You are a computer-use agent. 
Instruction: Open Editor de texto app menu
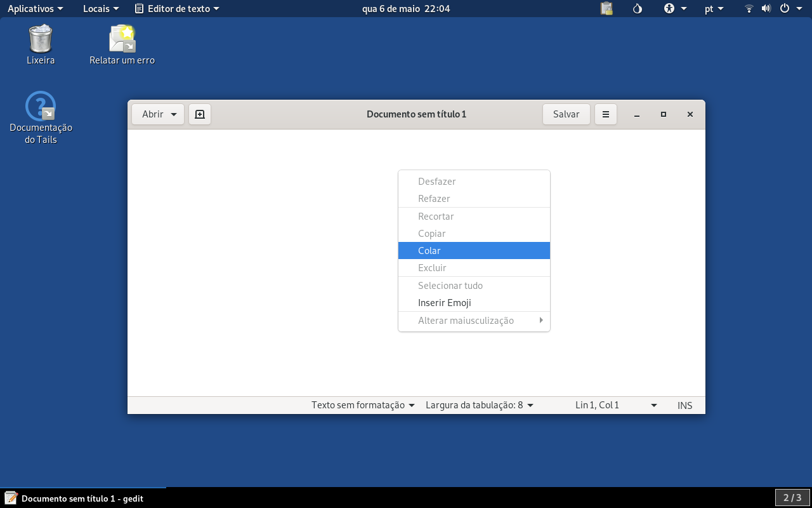coord(177,9)
